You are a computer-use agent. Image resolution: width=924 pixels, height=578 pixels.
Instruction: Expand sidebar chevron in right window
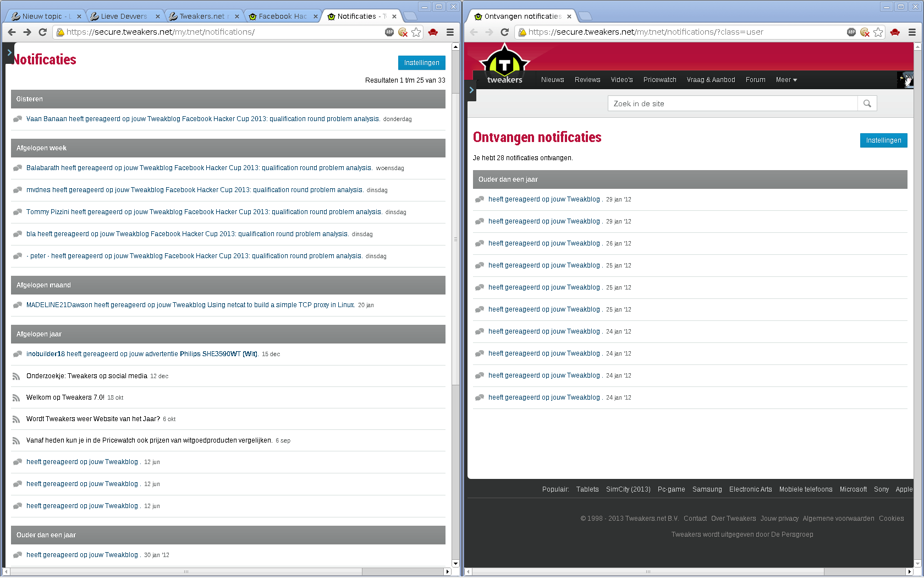coord(471,90)
